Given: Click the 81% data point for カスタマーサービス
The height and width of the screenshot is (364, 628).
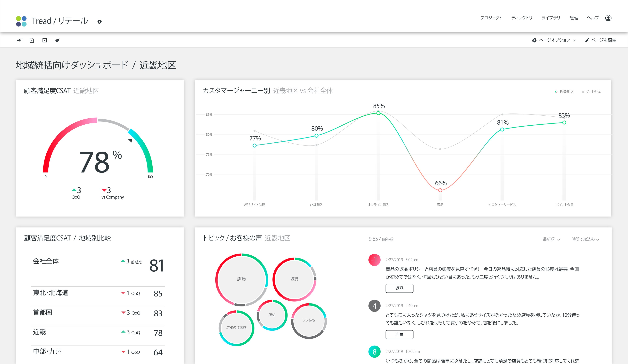Looking at the screenshot, I should click(502, 130).
